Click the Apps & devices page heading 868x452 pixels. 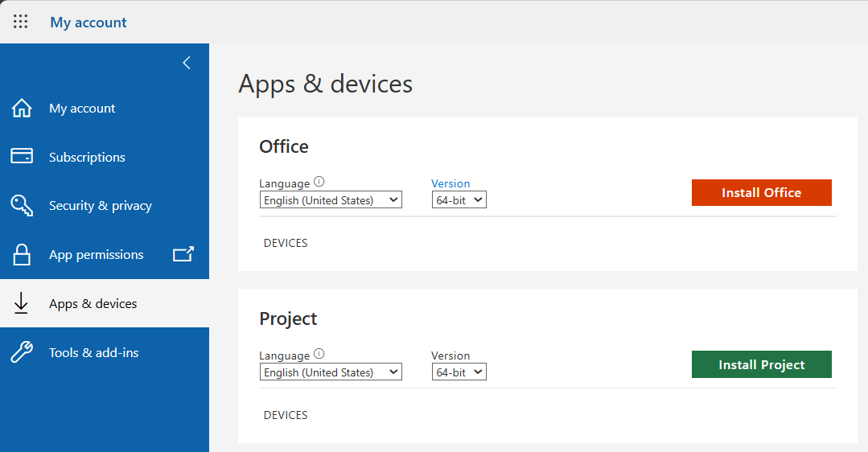326,84
